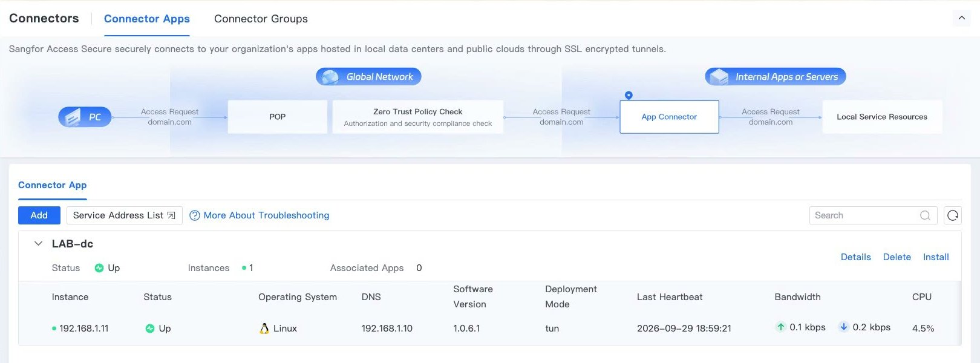
Task: Click last heartbeat 2026-09-29 18:59:21
Action: [684, 329]
